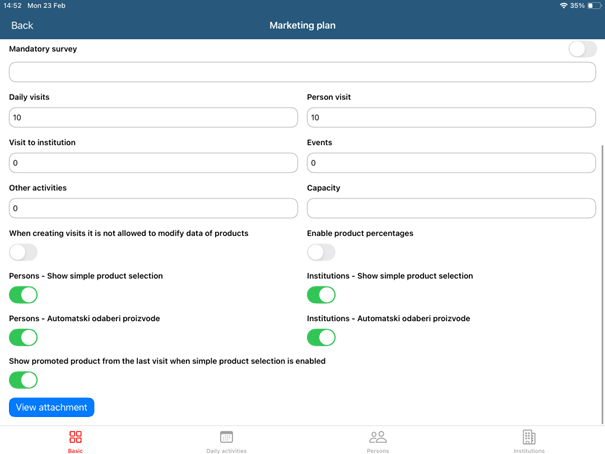Screen dimensions: 605x454
Task: Toggle Persons - Automatski odaberi proizvode
Action: tap(23, 338)
